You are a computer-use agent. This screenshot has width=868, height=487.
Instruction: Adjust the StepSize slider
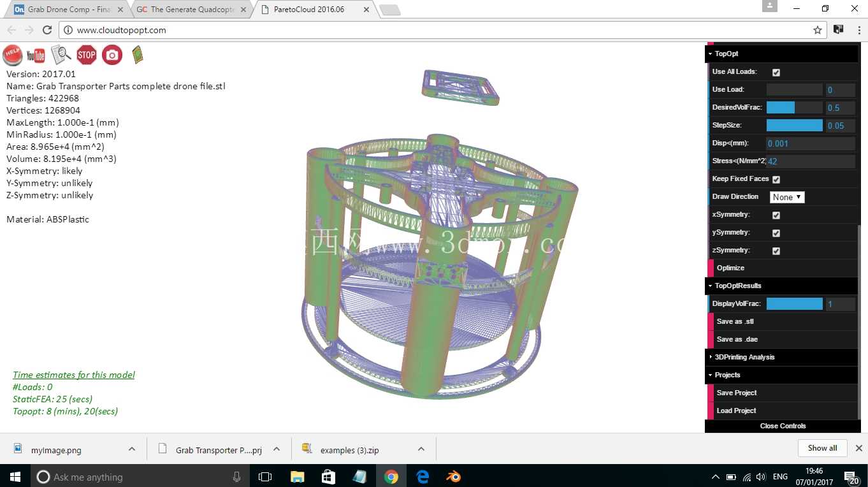(794, 126)
